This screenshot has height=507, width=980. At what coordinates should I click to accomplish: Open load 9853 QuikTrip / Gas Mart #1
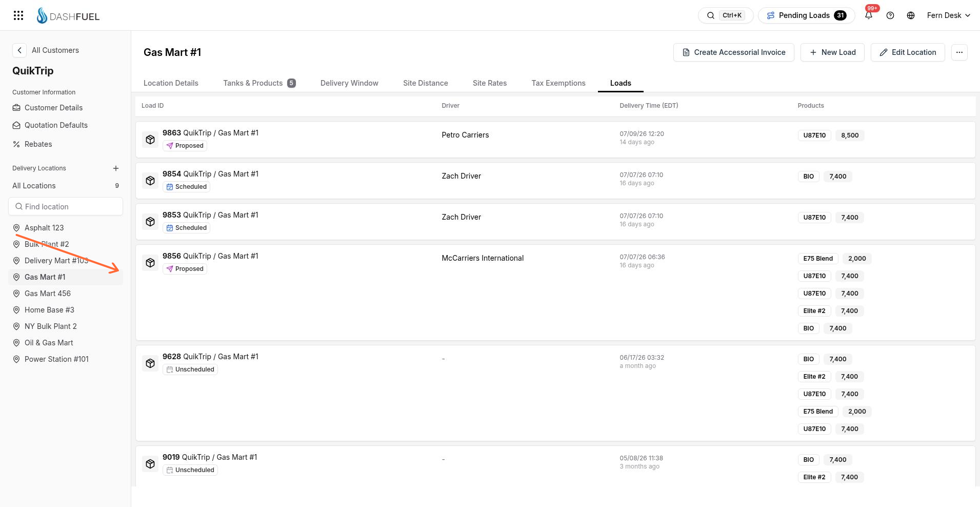coord(210,215)
